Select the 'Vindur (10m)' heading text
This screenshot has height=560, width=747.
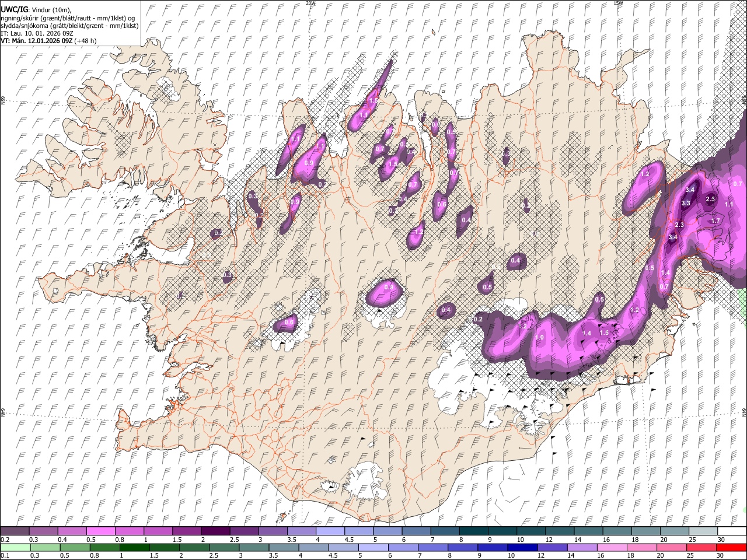coord(52,10)
